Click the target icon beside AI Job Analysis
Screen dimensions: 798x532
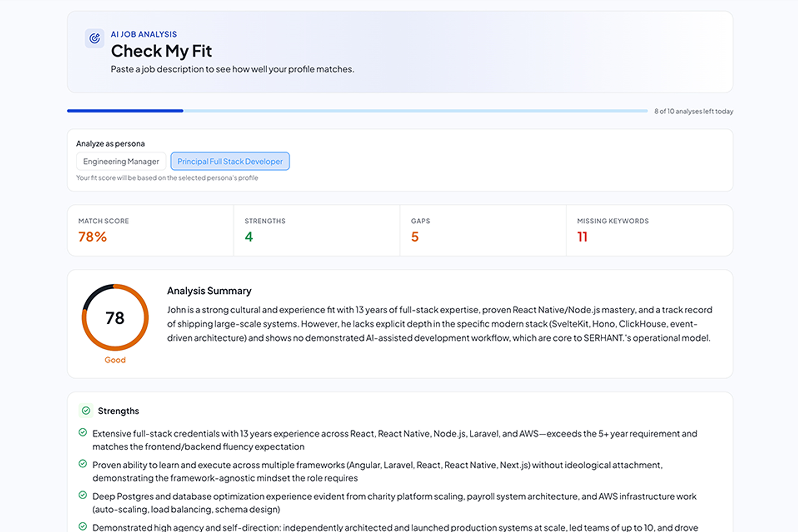coord(94,38)
